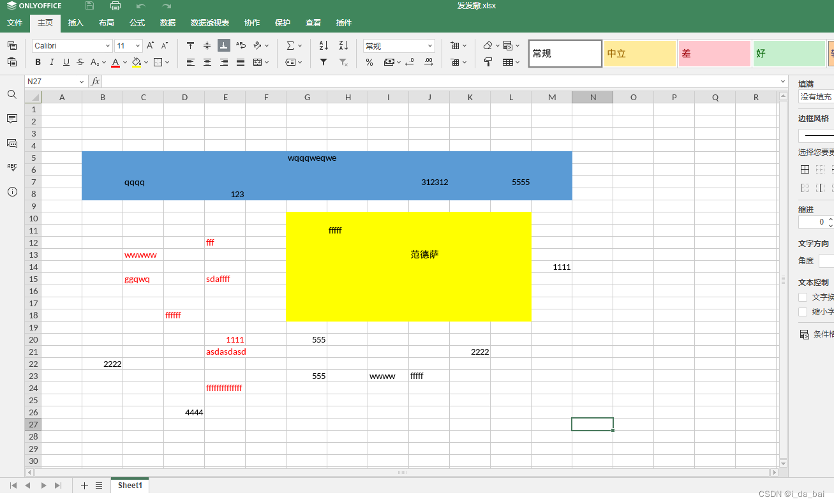Center text horizontally

pyautogui.click(x=207, y=62)
